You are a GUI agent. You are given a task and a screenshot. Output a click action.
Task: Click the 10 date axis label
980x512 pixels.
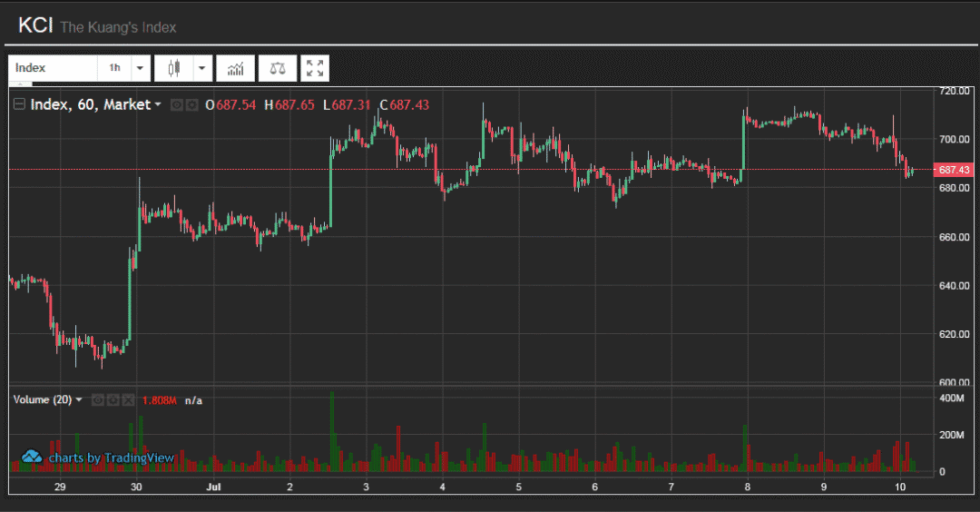[900, 487]
